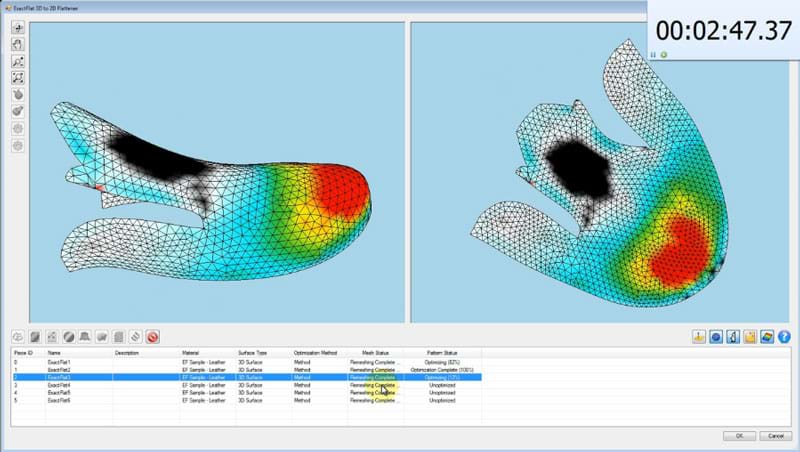
Task: Pause the timer overlay
Action: pyautogui.click(x=653, y=54)
